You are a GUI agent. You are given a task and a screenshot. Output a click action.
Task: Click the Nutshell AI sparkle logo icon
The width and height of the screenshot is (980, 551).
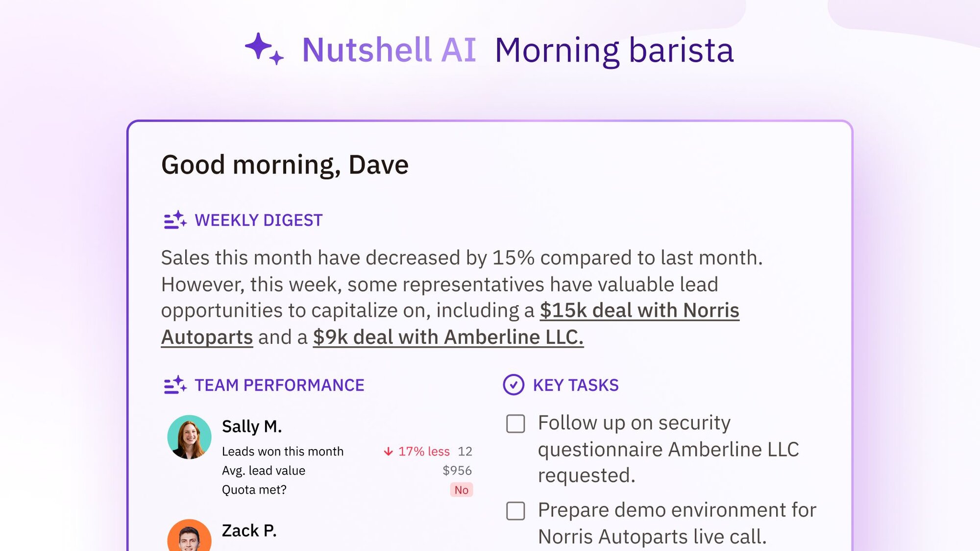tap(264, 49)
